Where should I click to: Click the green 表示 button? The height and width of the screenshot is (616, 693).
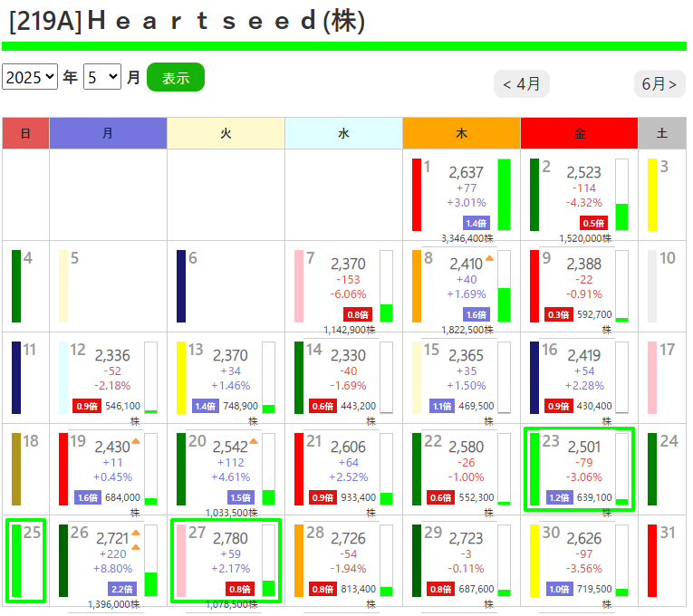pos(176,78)
